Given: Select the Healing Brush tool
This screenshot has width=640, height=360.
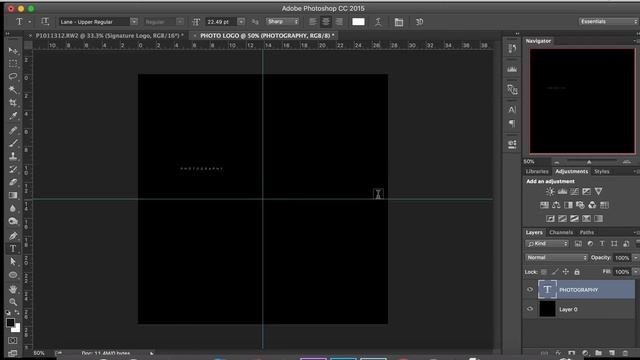Looking at the screenshot, I should pos(13,130).
